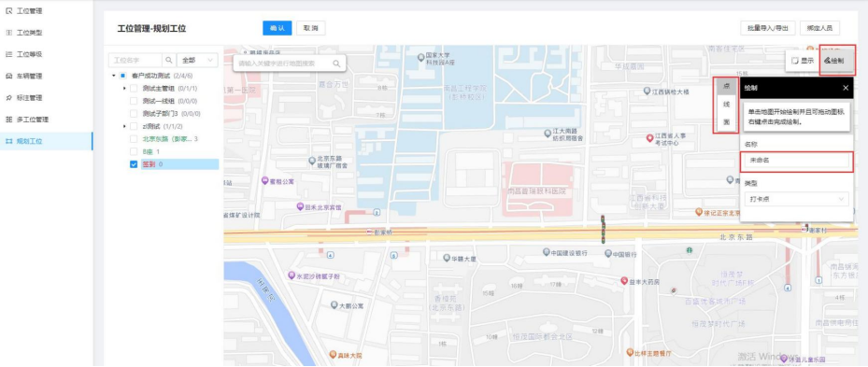Open 工位管理 sidebar icon
Screen dimensions: 868x367
(x=8, y=11)
